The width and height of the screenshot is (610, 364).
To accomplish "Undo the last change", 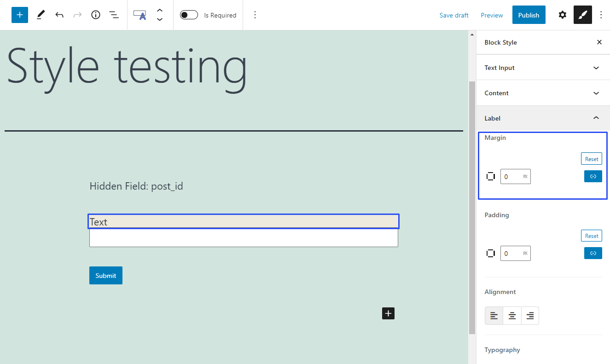I will [59, 15].
